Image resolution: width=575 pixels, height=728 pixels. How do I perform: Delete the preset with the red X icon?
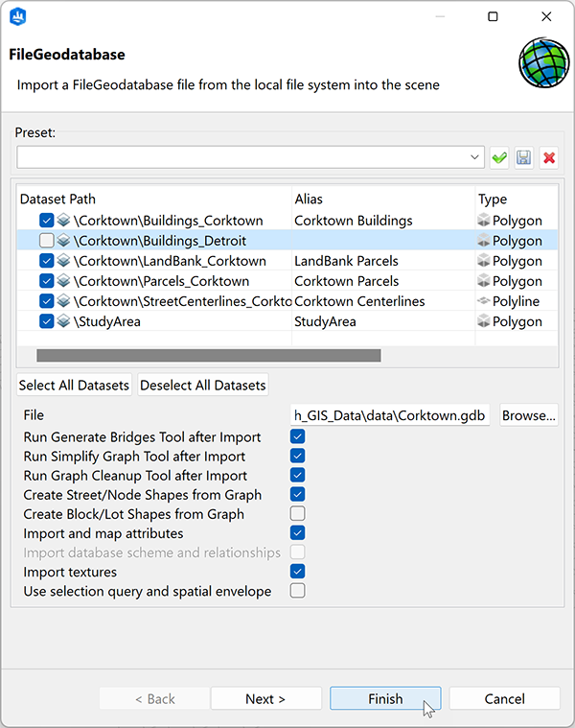[549, 158]
